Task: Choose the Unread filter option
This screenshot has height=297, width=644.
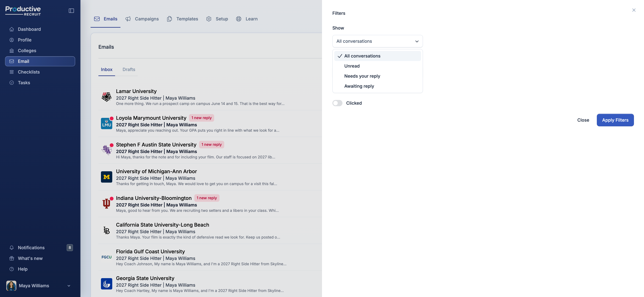Action: pos(378,66)
